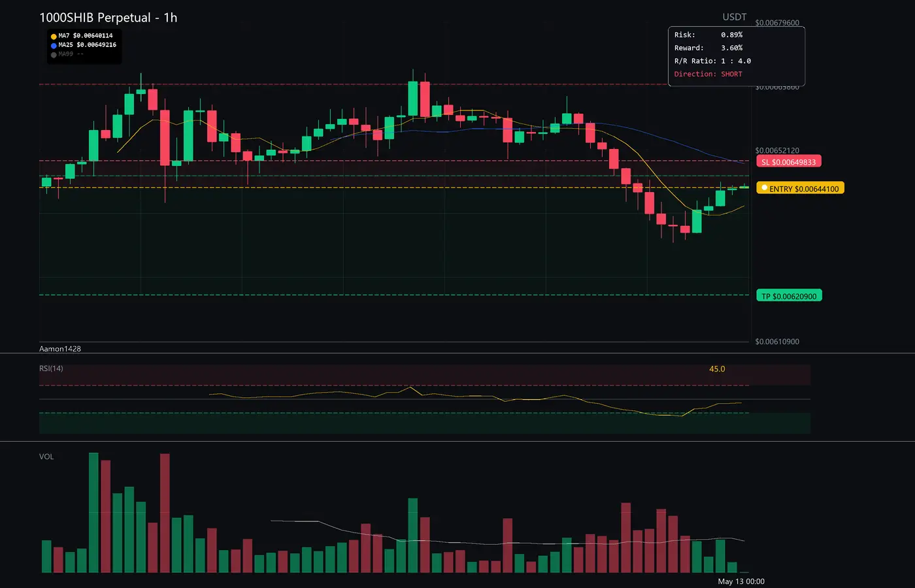915x588 pixels.
Task: Click the gray MA99 legend dot
Action: [54, 55]
